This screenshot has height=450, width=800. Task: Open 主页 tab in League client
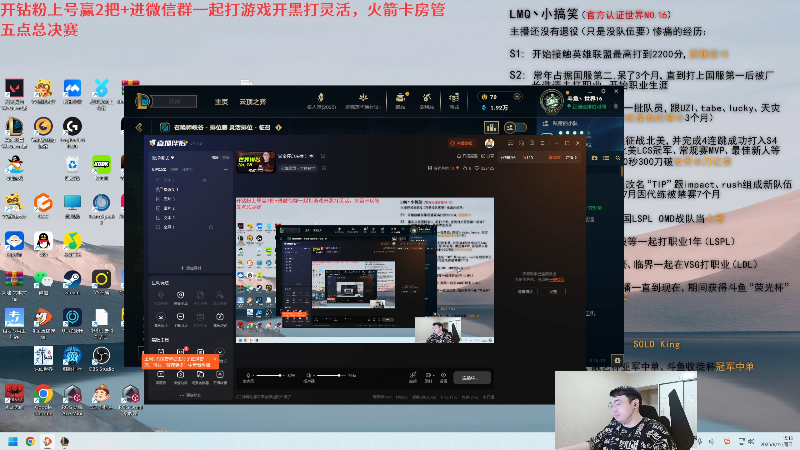(221, 102)
